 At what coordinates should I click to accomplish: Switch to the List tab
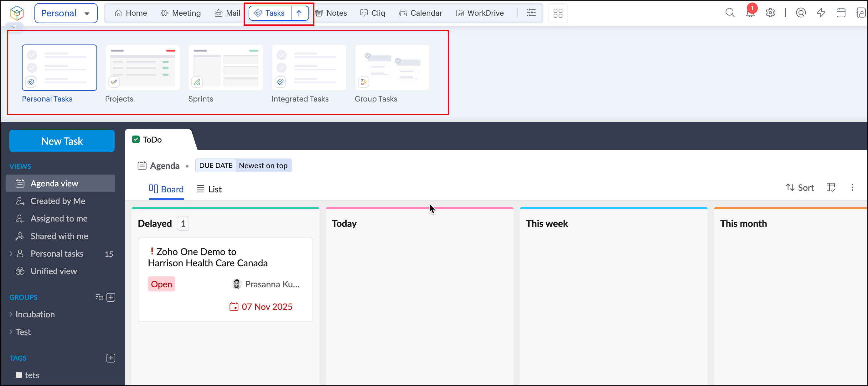coord(209,189)
